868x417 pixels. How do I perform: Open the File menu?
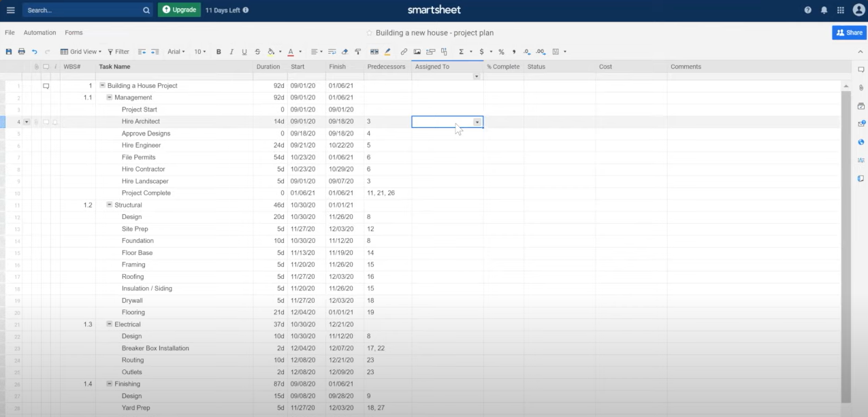pyautogui.click(x=10, y=33)
